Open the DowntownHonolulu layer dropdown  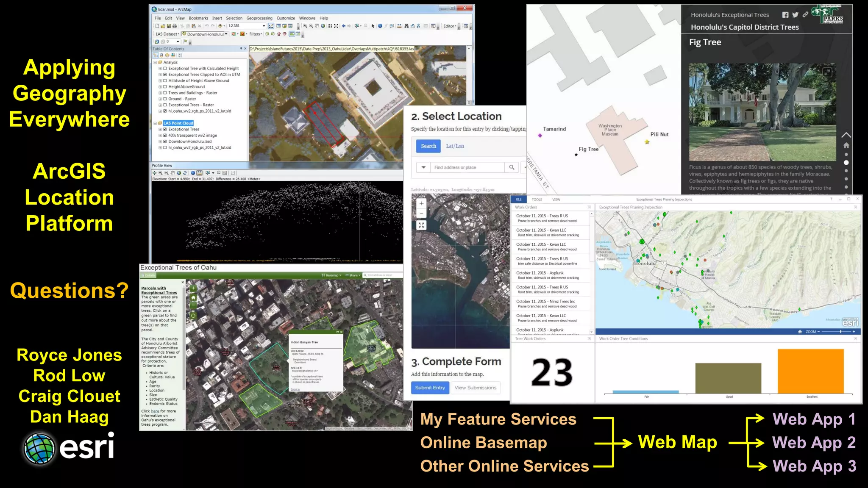pos(226,34)
